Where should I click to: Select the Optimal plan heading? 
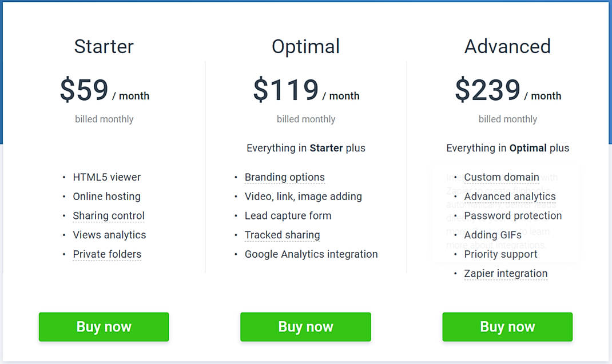pos(305,47)
